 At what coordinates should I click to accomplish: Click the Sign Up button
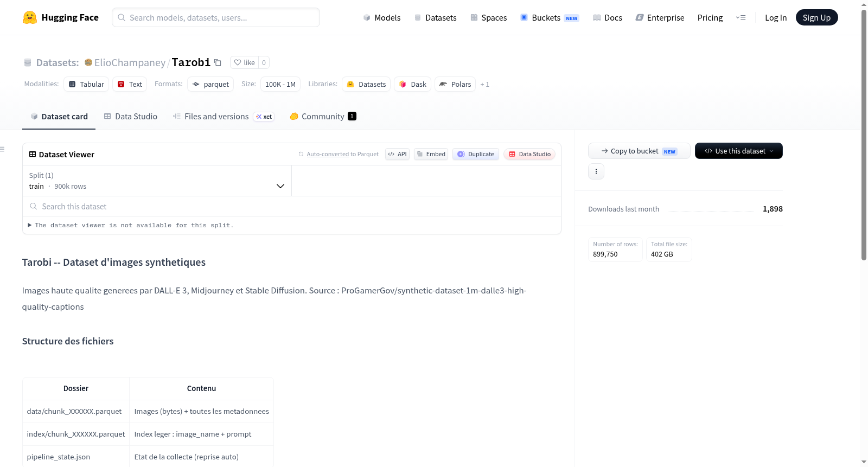[816, 17]
